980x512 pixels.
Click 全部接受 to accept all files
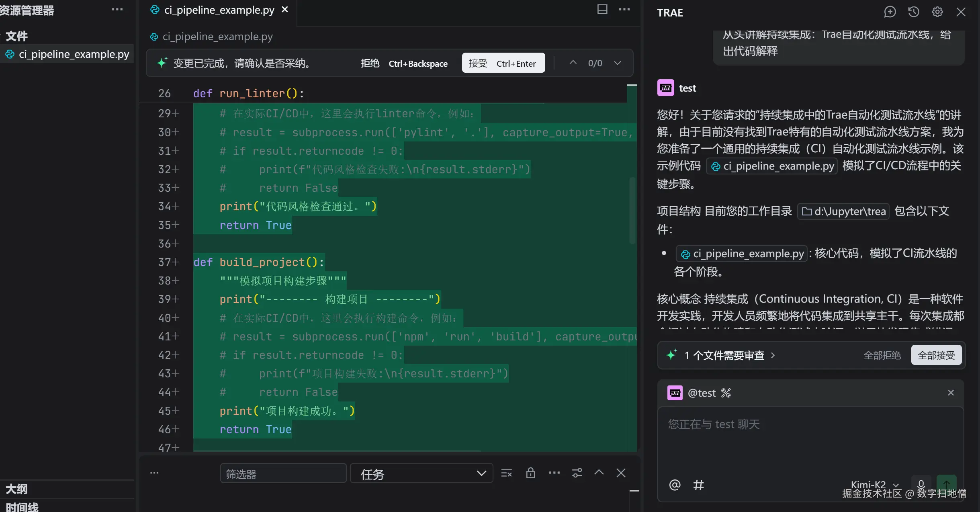[936, 355]
